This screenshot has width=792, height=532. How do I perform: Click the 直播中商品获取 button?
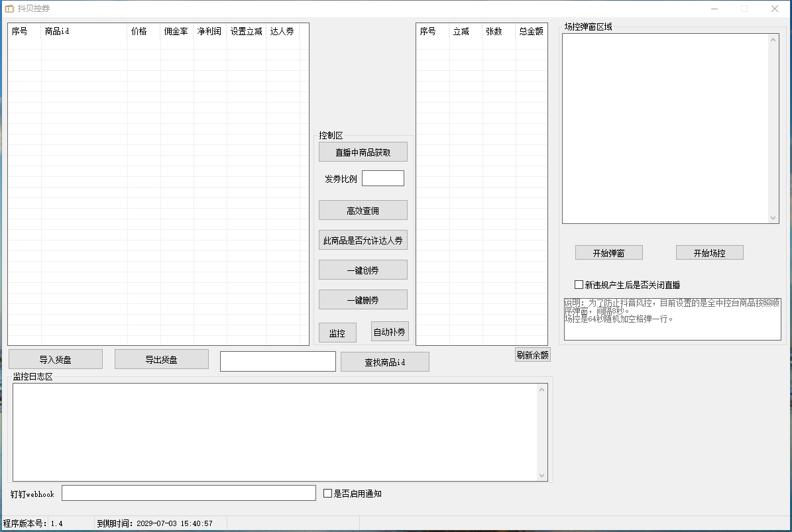pyautogui.click(x=363, y=152)
